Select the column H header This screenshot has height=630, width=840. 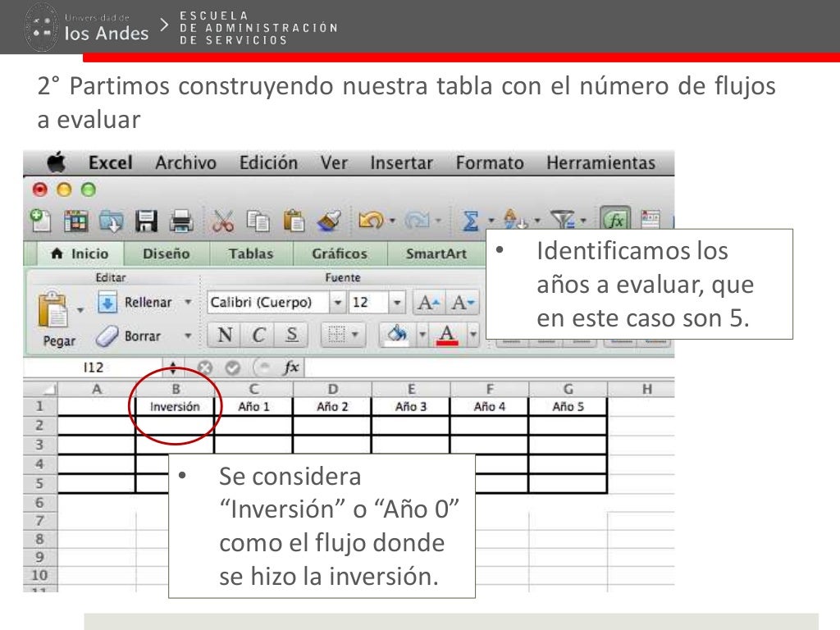click(x=646, y=389)
